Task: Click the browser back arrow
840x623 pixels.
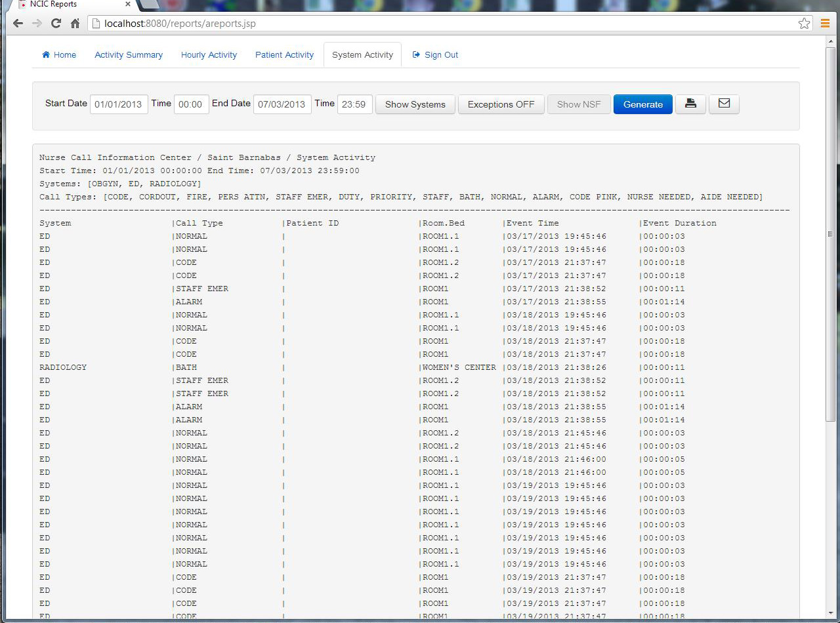Action: coord(18,24)
